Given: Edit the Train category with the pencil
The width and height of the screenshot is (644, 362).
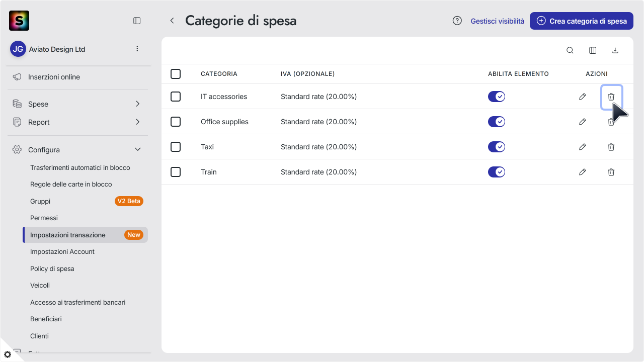Looking at the screenshot, I should tap(583, 172).
